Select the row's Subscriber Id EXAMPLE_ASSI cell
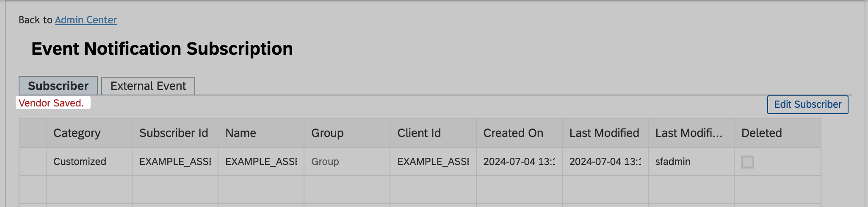 [175, 162]
